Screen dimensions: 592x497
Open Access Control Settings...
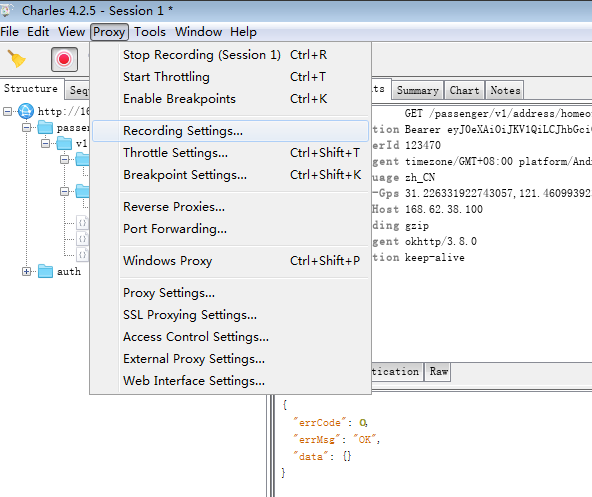[x=230, y=336]
